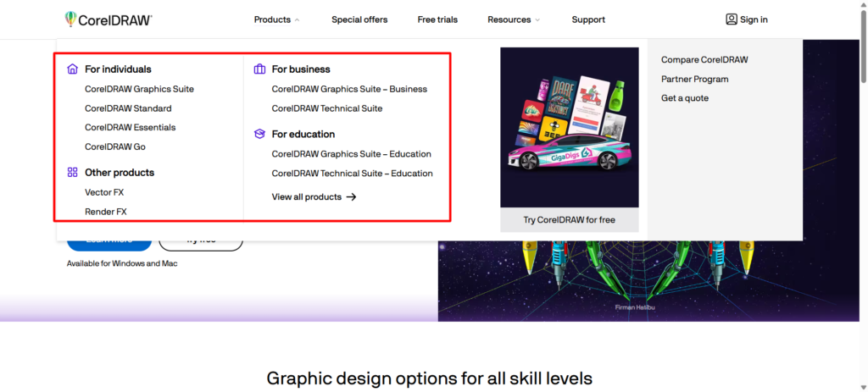Viewport: 868px width, 392px height.
Task: Click the CorelDRAW balloon logo
Action: click(x=70, y=19)
